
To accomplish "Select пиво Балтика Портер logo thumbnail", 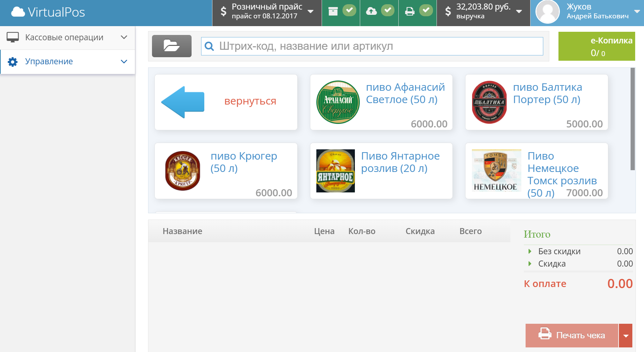I will click(489, 102).
